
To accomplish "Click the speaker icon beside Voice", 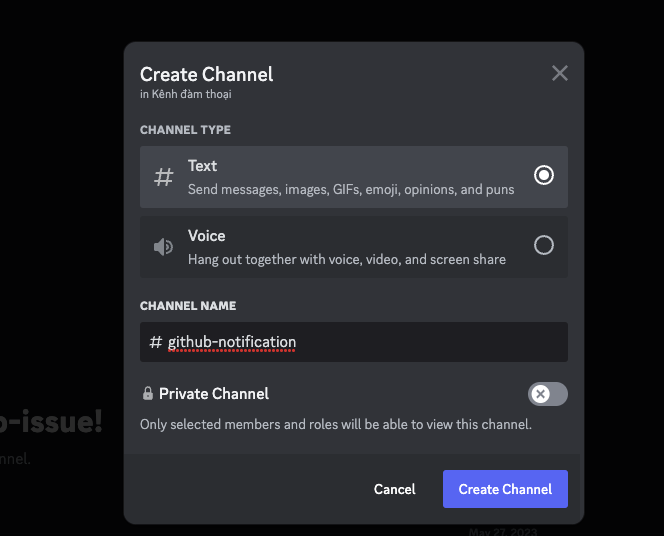I will pyautogui.click(x=163, y=247).
